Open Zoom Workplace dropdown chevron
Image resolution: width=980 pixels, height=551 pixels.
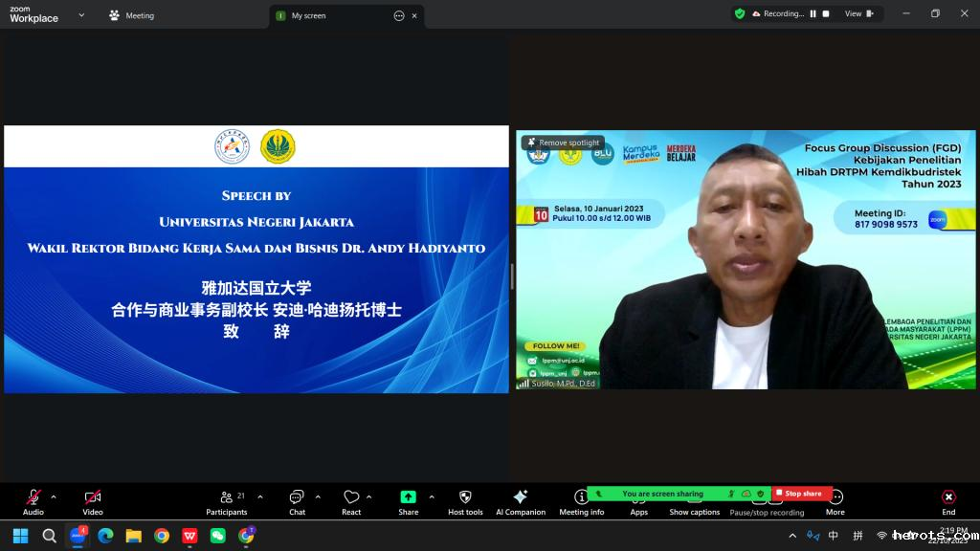tap(80, 15)
